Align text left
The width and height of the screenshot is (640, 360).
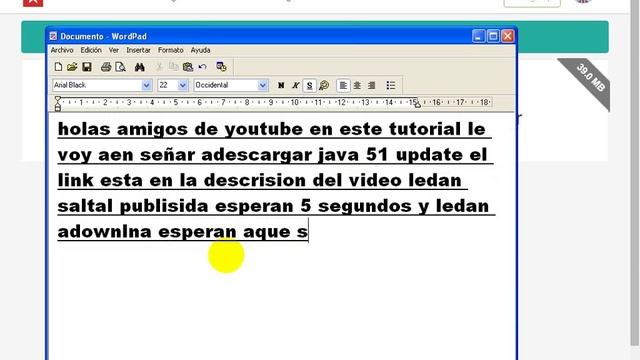[x=343, y=85]
